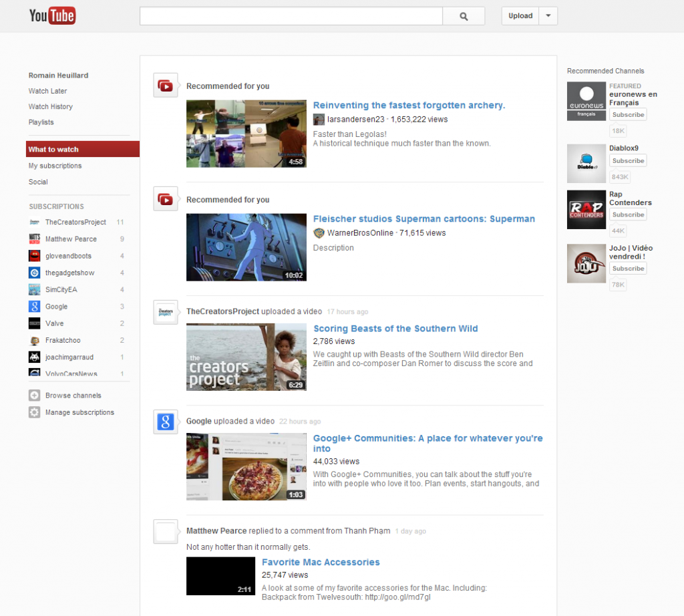Subscribe to JoJo Vidéo vendredi
This screenshot has width=684, height=616.
coord(627,268)
